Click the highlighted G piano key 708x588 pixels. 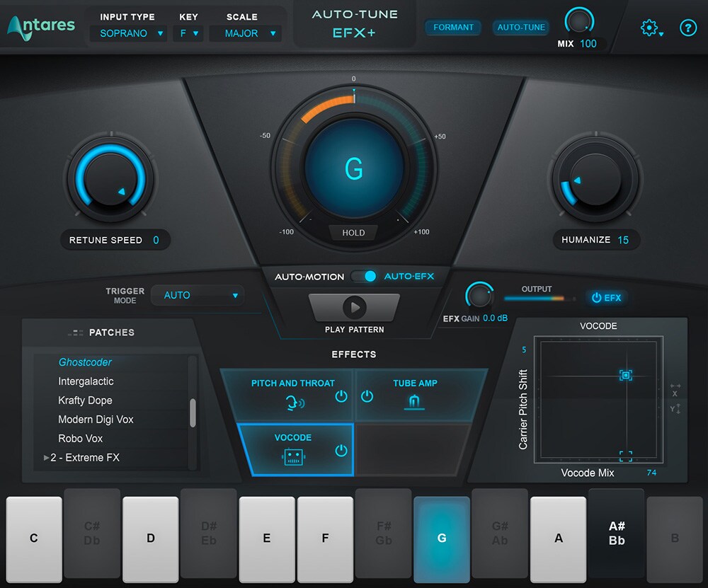442,538
